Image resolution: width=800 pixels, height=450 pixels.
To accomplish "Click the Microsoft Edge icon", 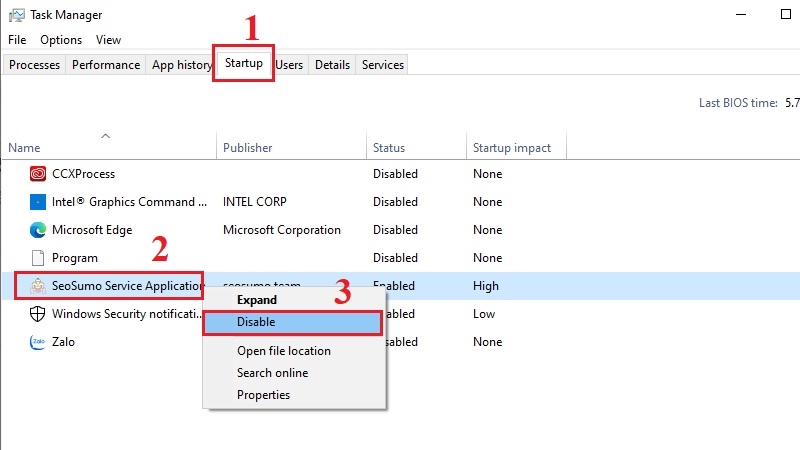I will 38,230.
